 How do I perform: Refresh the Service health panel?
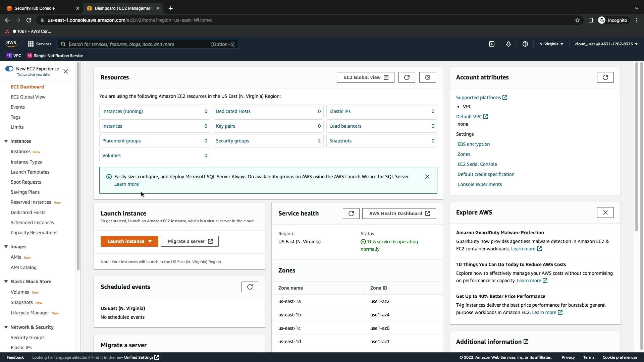point(351,214)
